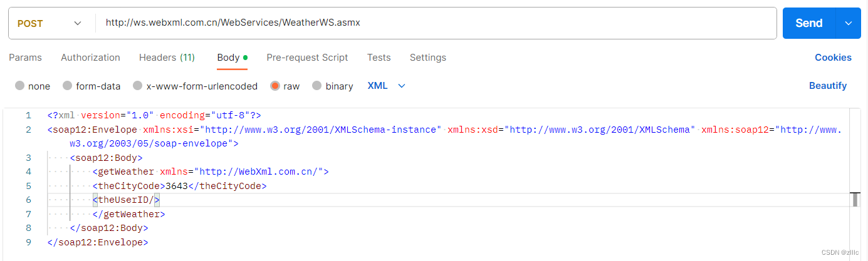This screenshot has height=261, width=868.
Task: Select the form-data body type
Action: point(92,86)
